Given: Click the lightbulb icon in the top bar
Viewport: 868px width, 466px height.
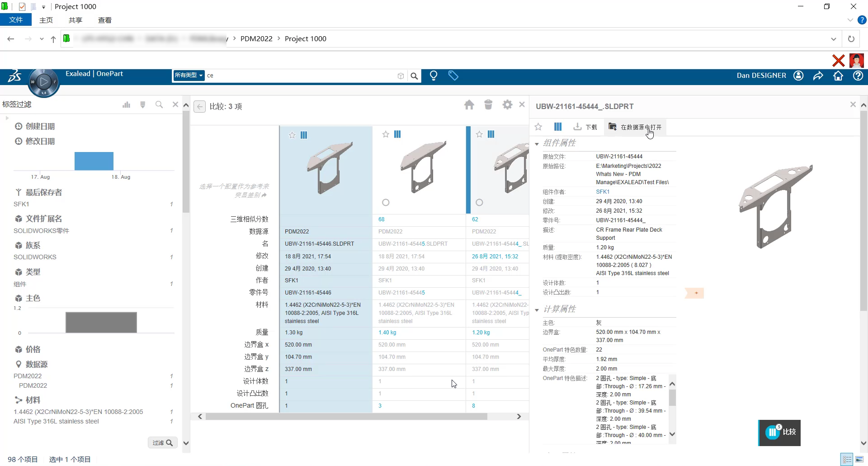Looking at the screenshot, I should tap(434, 76).
